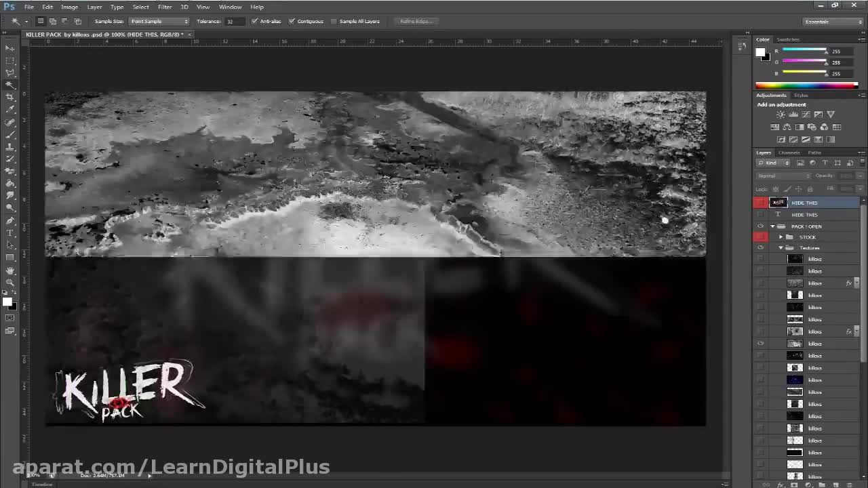
Task: Select the Rectangular Marquee tool
Action: tap(10, 60)
